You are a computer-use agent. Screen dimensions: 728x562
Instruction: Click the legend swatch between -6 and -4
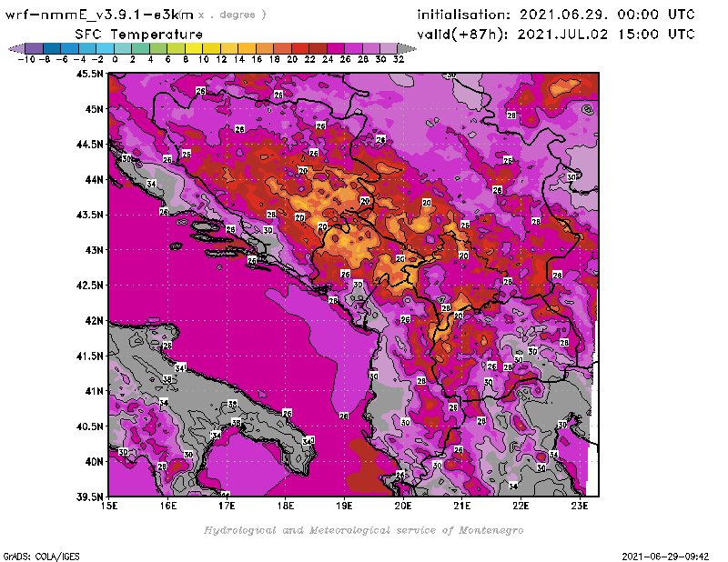pos(70,48)
